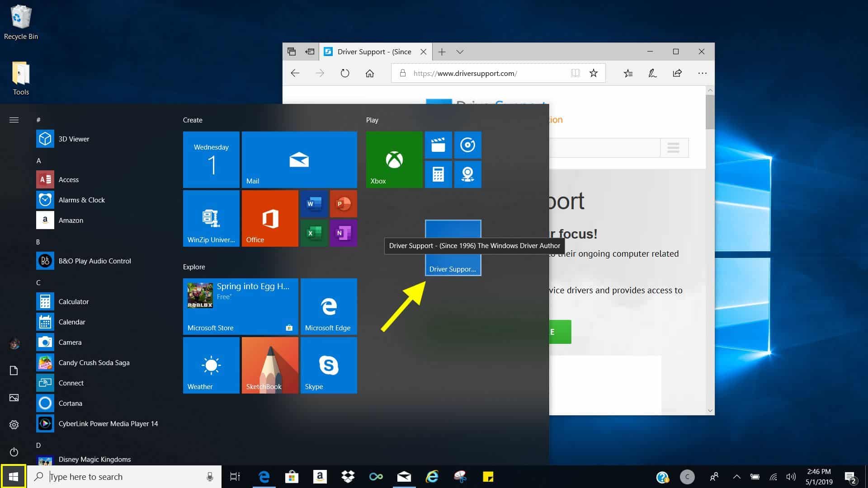Open the Xbox tile
Image resolution: width=868 pixels, height=488 pixels.
click(393, 159)
